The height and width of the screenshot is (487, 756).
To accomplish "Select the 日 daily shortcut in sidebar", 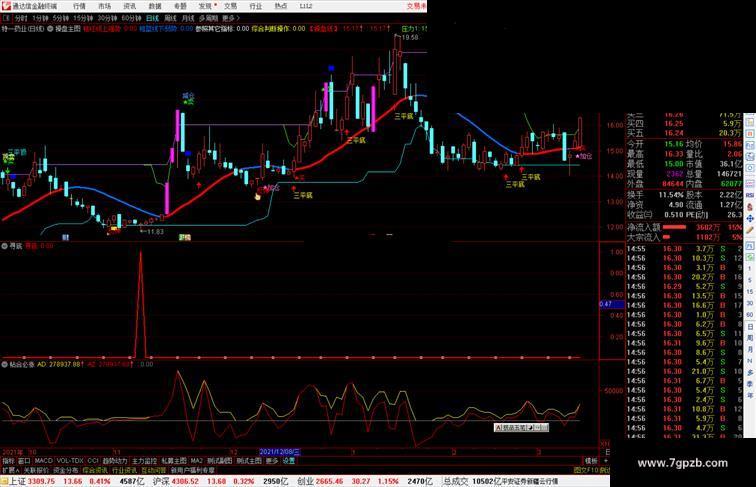I will 750,326.
